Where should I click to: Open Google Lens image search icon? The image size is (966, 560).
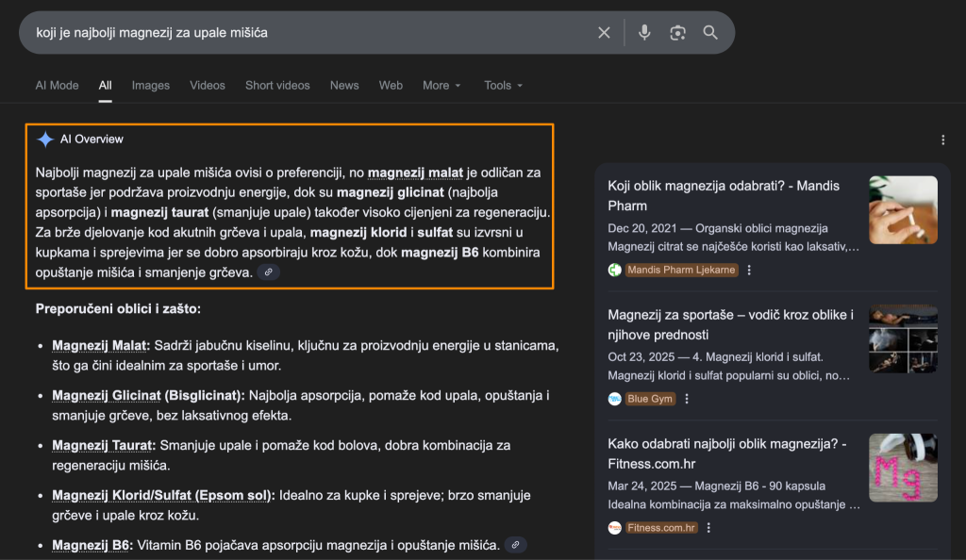[677, 33]
